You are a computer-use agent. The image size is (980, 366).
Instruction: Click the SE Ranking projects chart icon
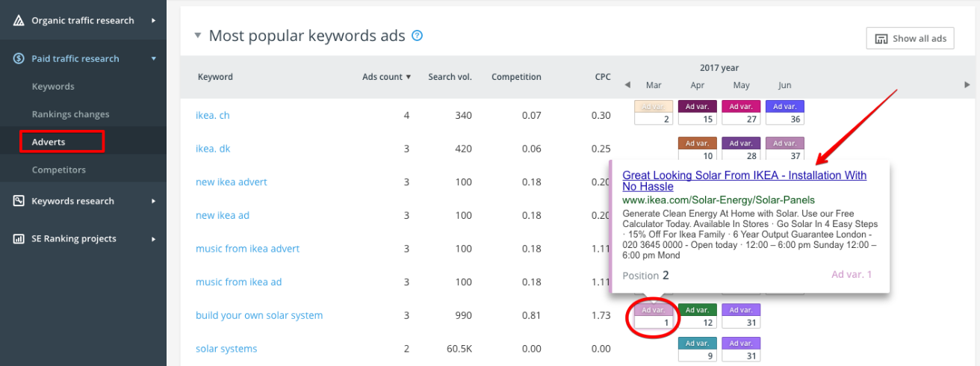click(x=19, y=239)
